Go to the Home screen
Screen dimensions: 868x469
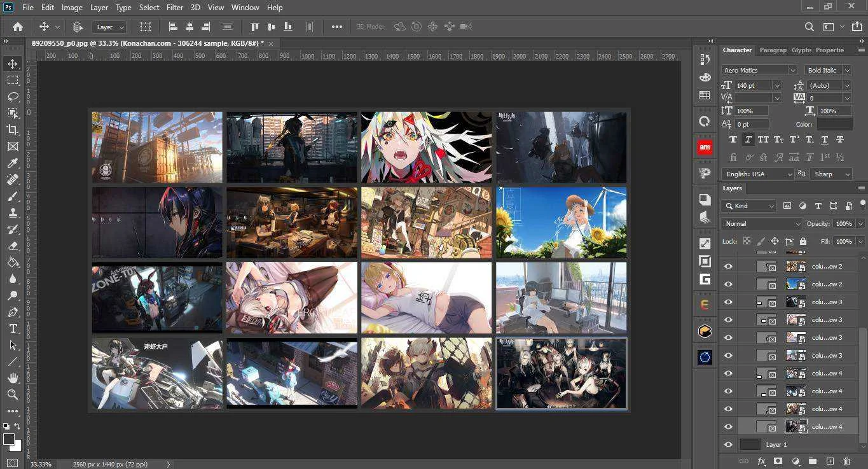[x=18, y=27]
